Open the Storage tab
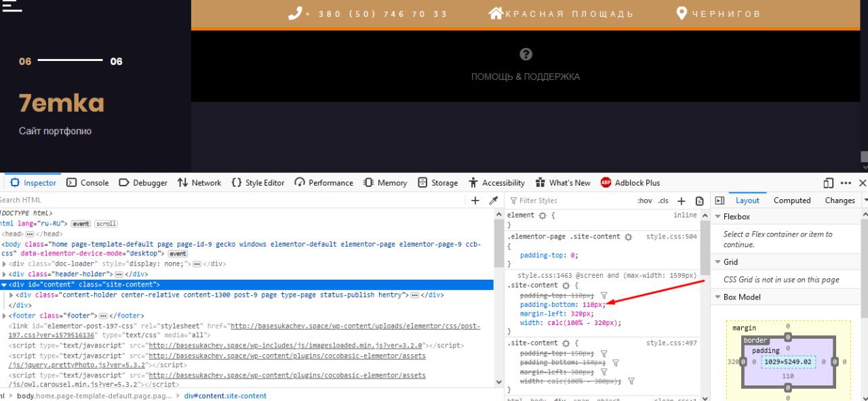The width and height of the screenshot is (868, 401). (437, 183)
